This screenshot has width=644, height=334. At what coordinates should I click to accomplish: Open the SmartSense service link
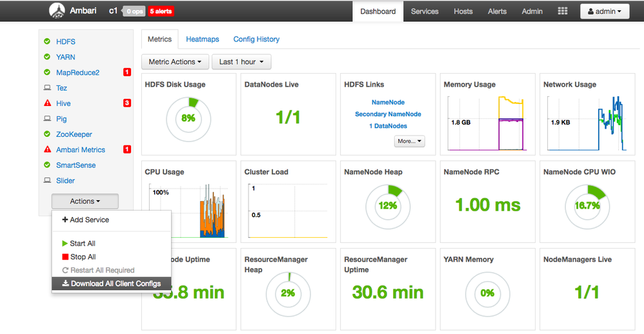click(76, 165)
